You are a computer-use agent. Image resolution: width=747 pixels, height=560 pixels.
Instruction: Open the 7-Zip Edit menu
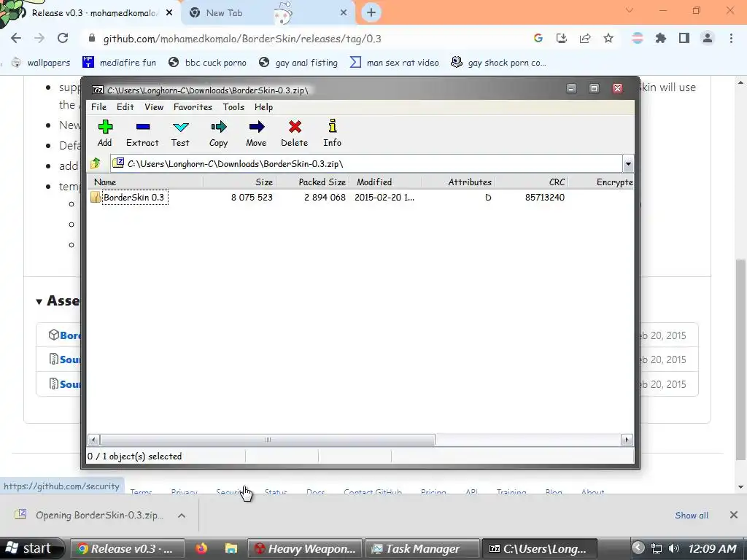pyautogui.click(x=125, y=107)
